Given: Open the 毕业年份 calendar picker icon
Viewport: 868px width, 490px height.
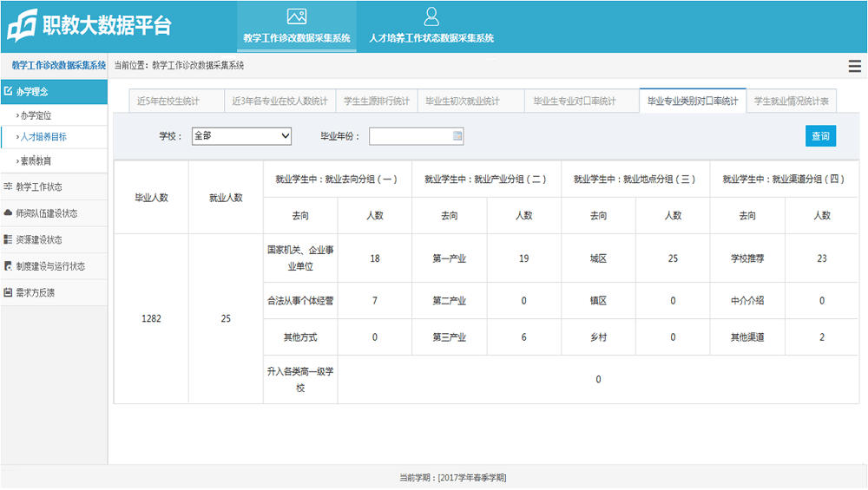Looking at the screenshot, I should 457,136.
